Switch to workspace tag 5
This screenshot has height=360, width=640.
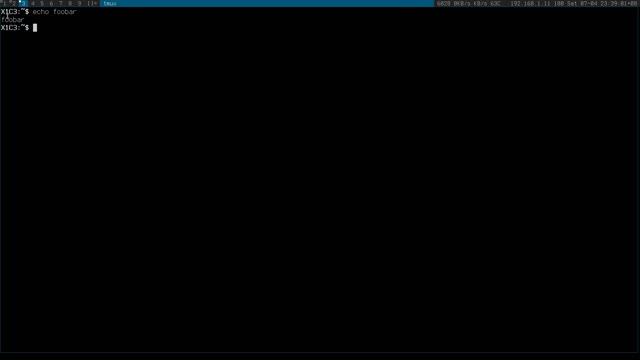tap(42, 3)
